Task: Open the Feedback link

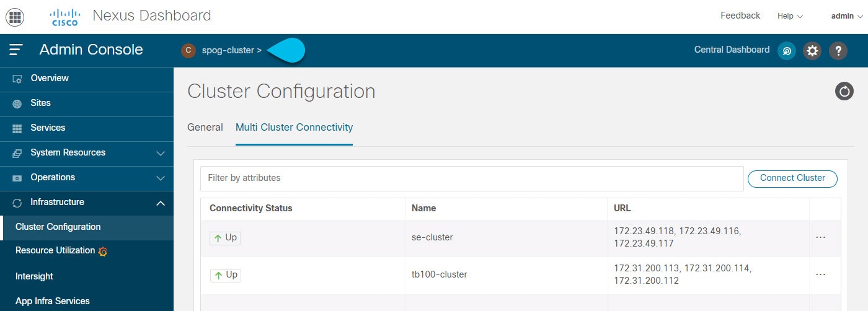Action: (x=740, y=15)
